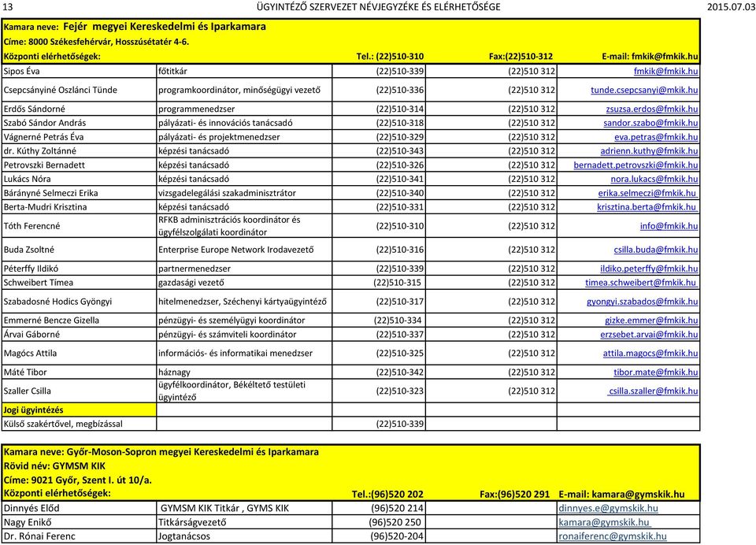Click the title Enterprise Europe Network Irodavezető
The image size is (756, 545).
235,250
